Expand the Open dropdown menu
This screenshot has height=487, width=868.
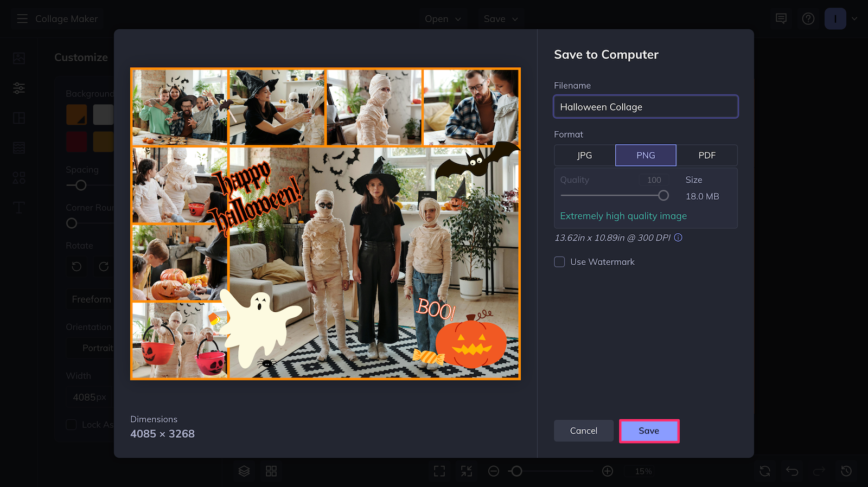tap(443, 19)
